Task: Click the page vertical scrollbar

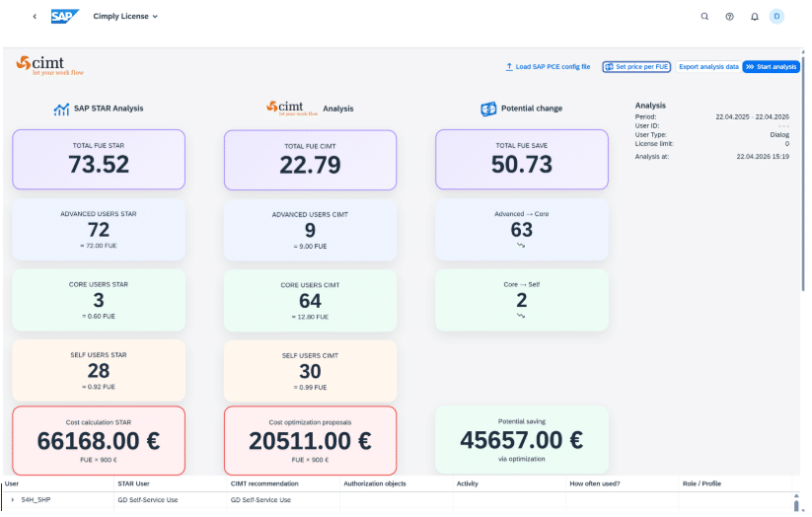Action: (x=803, y=171)
